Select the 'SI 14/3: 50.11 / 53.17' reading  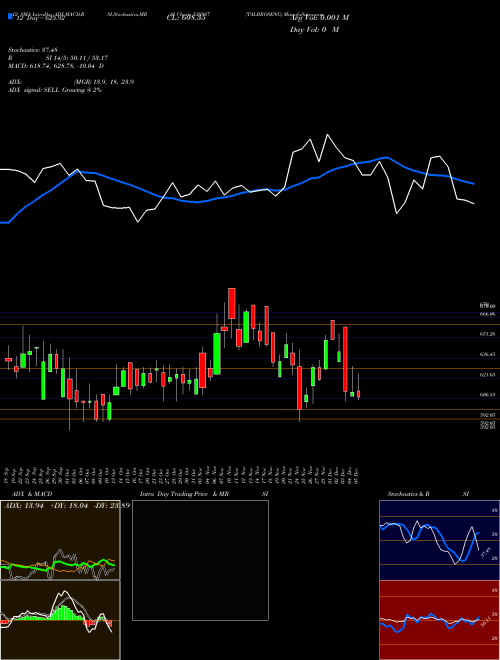pos(77,58)
